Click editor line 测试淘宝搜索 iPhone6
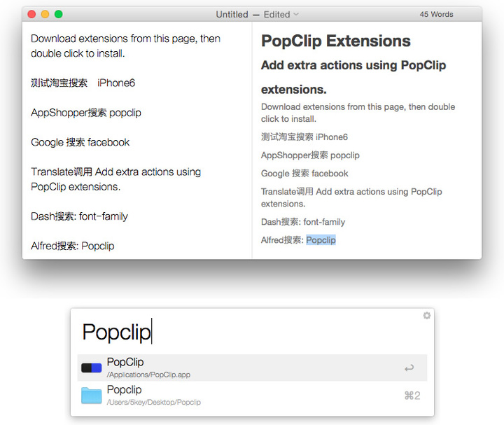 (83, 83)
